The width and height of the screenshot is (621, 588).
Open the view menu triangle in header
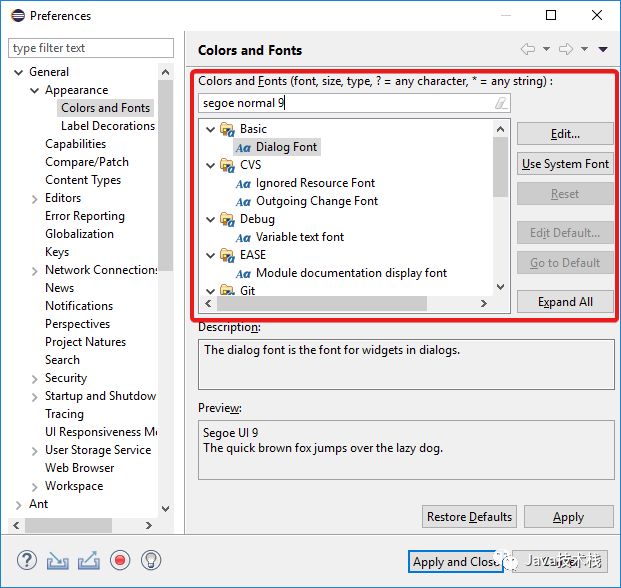tap(603, 49)
